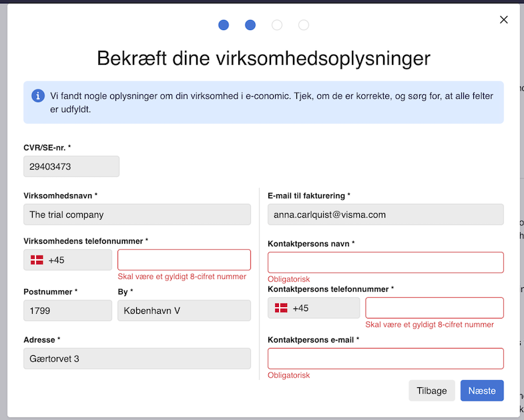Click the fourth progress step dot

(304, 25)
